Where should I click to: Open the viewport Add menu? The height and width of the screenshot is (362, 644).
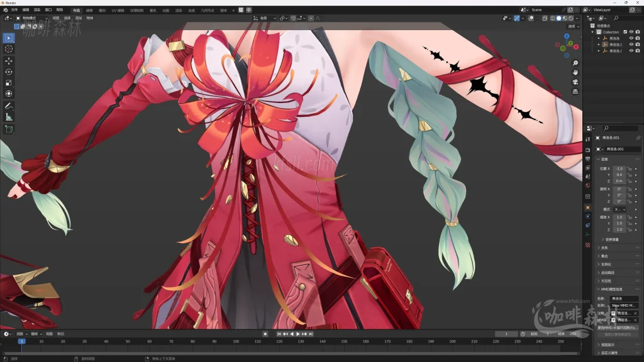coord(79,18)
